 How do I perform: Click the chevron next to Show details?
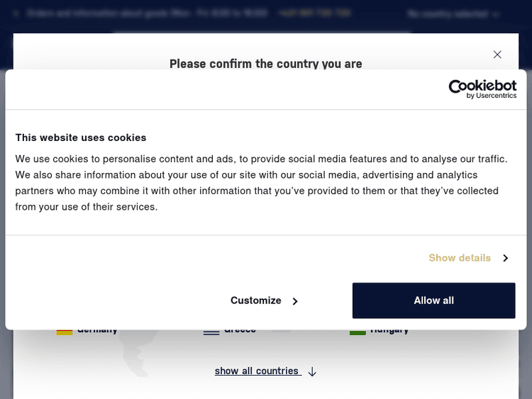505,258
